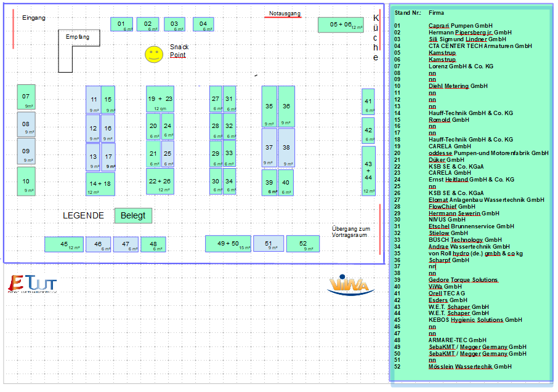Image resolution: width=558 pixels, height=392 pixels.
Task: Click Mösslein Wassertechik GmbH entry
Action: 470,367
